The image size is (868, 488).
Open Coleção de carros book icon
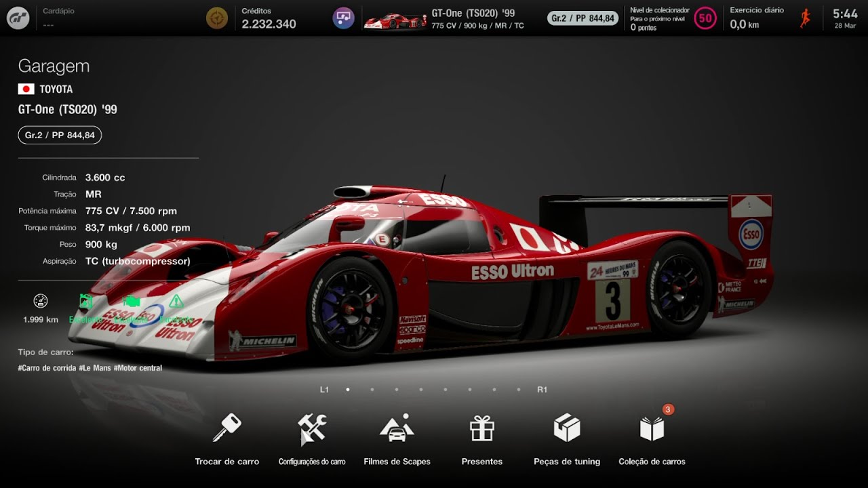pyautogui.click(x=652, y=428)
